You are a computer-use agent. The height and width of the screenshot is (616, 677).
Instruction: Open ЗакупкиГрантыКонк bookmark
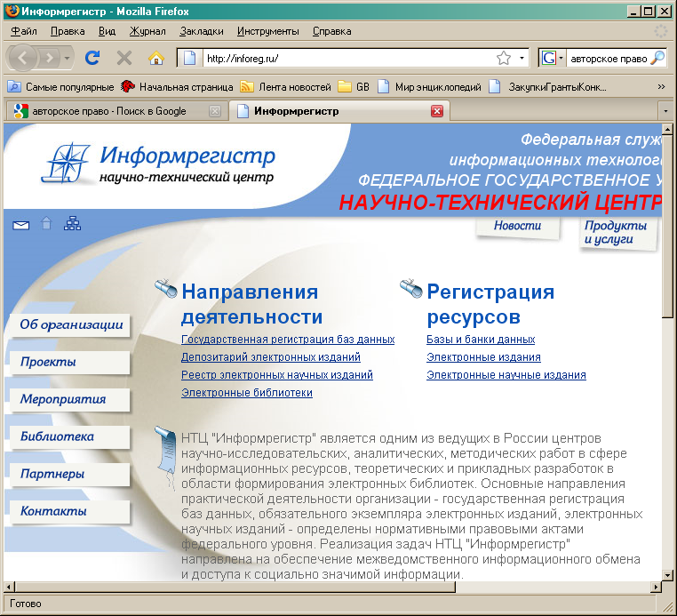pos(547,87)
